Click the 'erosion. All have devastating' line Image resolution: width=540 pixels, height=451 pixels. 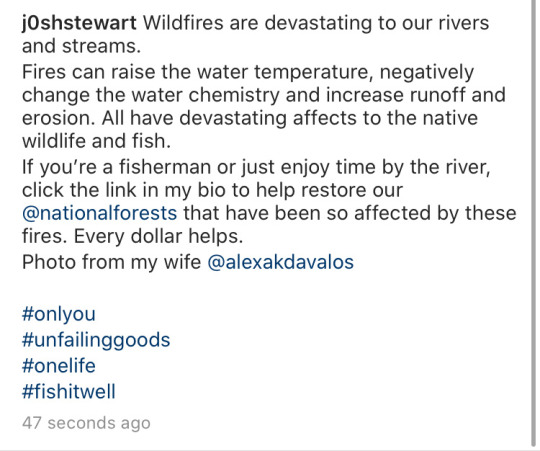250,118
